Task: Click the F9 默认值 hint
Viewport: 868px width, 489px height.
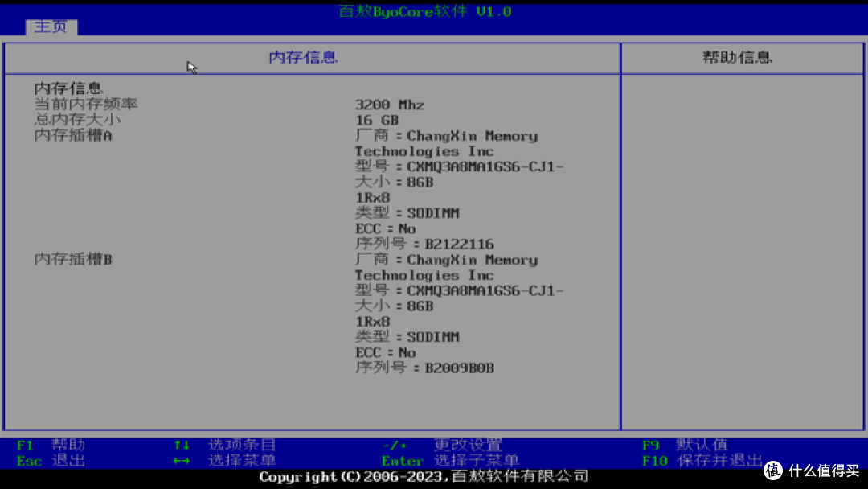Action: (686, 445)
